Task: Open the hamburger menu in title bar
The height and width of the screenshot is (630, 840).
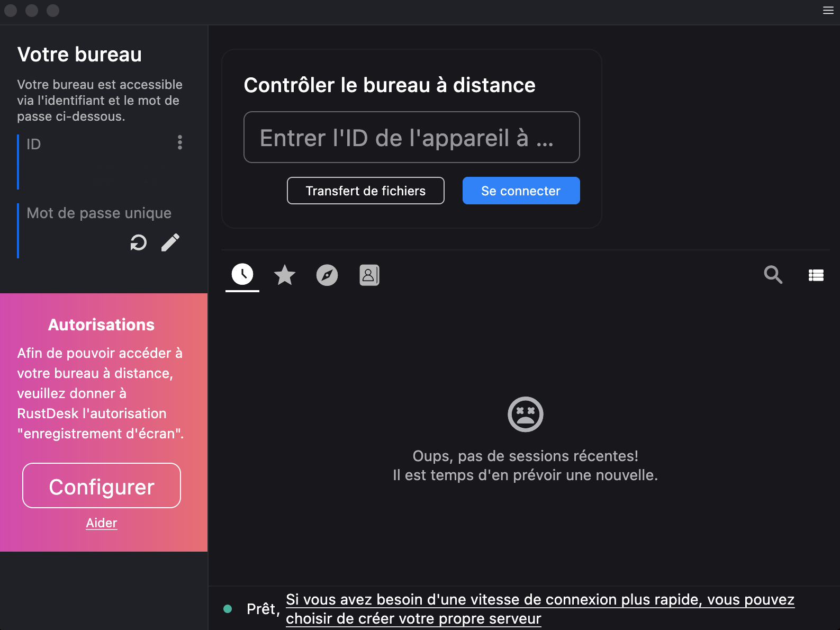Action: (828, 11)
